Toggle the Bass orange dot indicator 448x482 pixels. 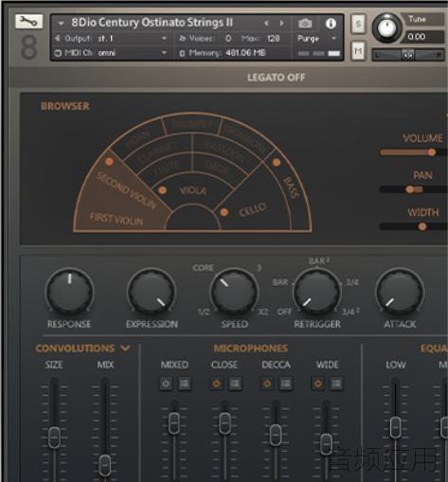click(x=277, y=163)
